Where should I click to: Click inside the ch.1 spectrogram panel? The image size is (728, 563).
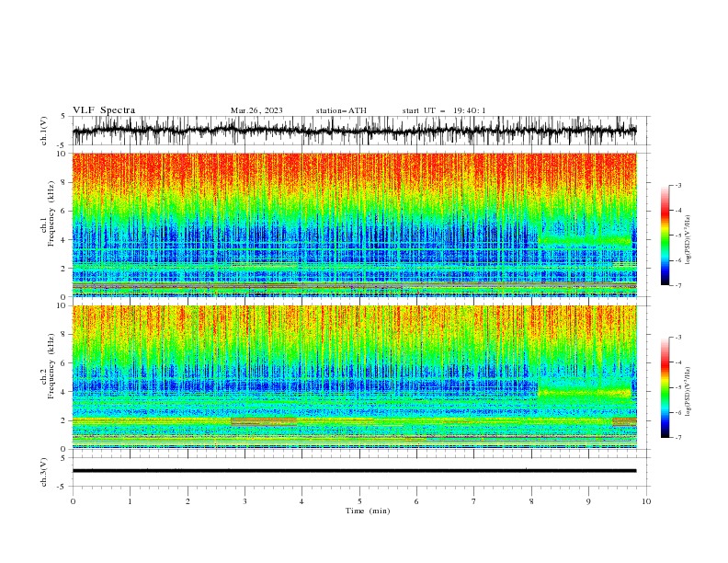tap(354, 224)
